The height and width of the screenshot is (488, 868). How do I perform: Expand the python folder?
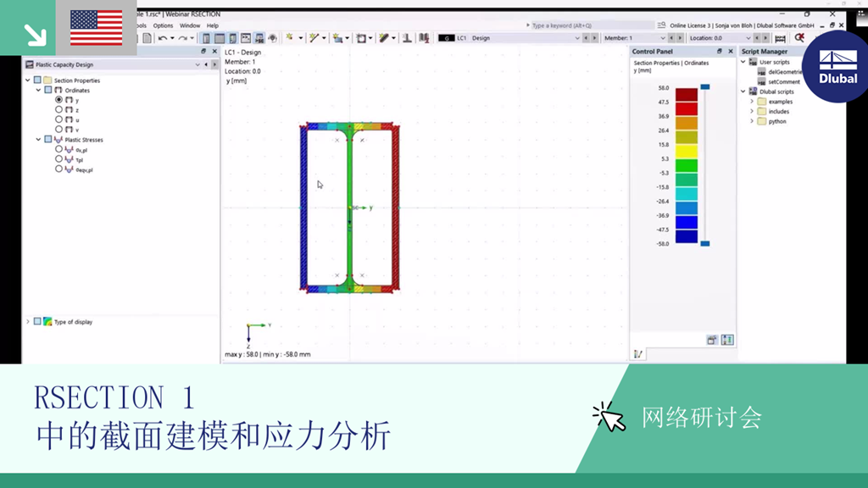pos(752,121)
